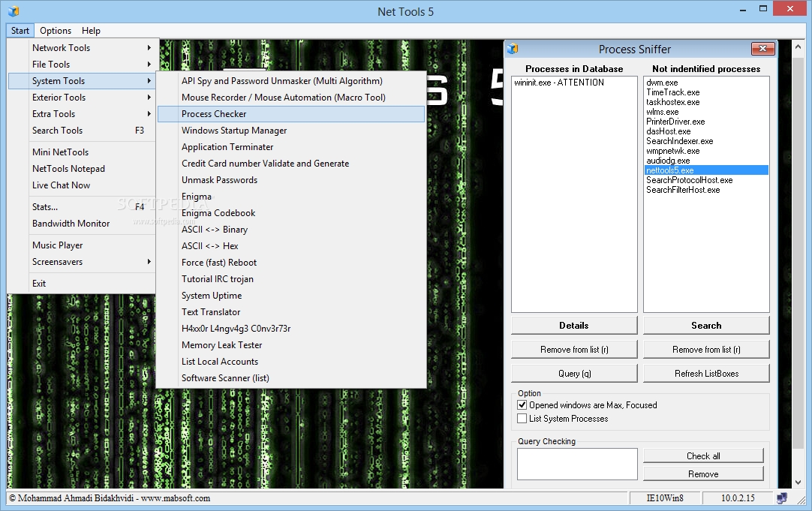
Task: Start Live Chat Now
Action: (82, 185)
